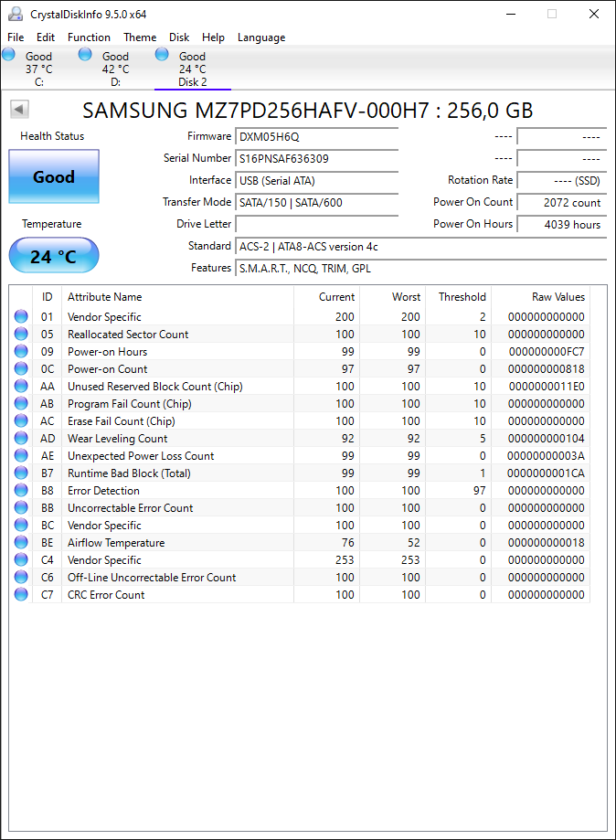Click the empty Drive Letter field

point(316,225)
